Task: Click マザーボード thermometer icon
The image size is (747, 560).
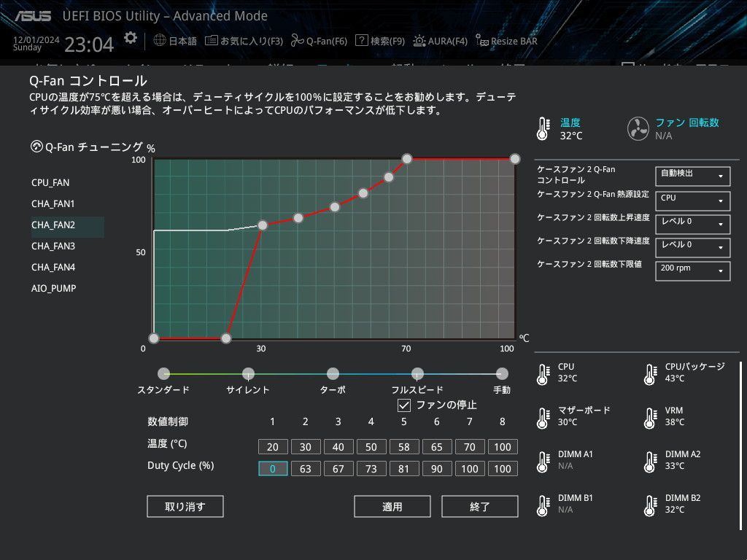Action: pos(543,418)
